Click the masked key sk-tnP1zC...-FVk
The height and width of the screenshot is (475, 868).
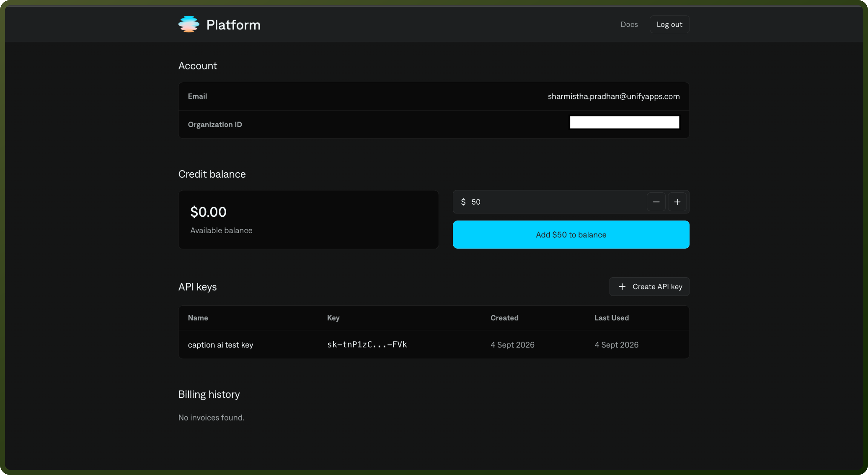367,345
